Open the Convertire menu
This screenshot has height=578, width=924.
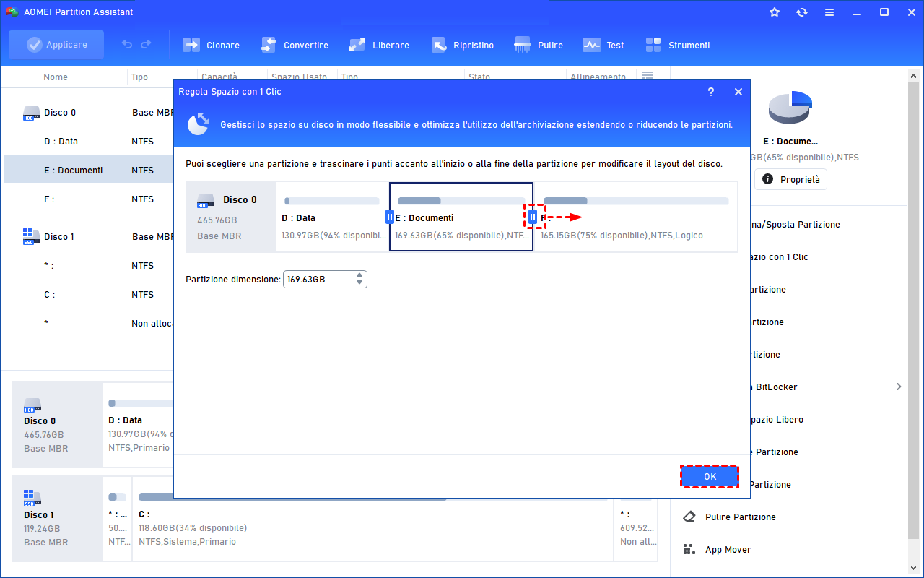click(295, 45)
